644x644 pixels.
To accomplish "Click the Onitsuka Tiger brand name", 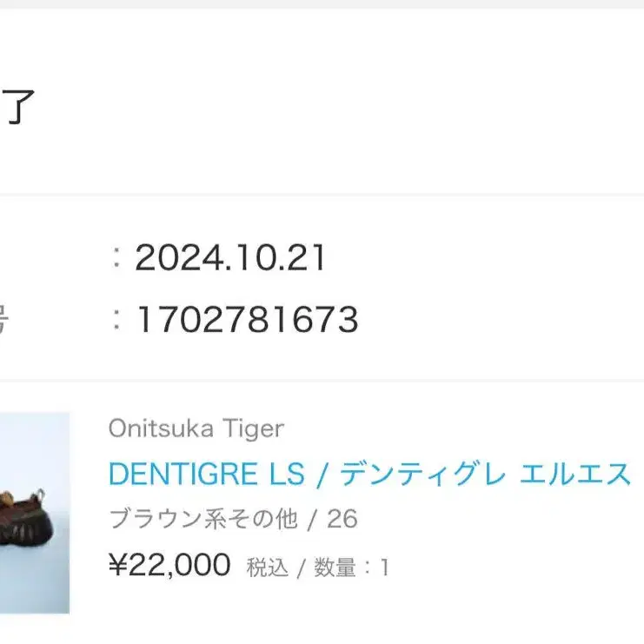I will 196,428.
